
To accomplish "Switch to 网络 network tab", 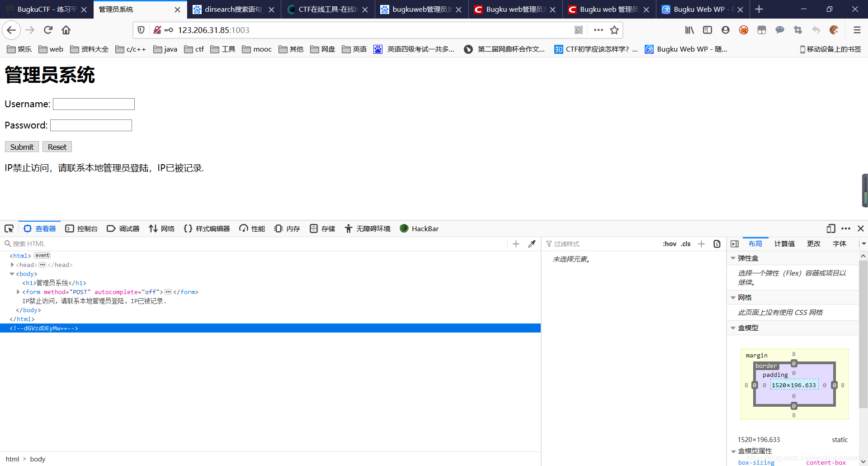I will click(162, 228).
